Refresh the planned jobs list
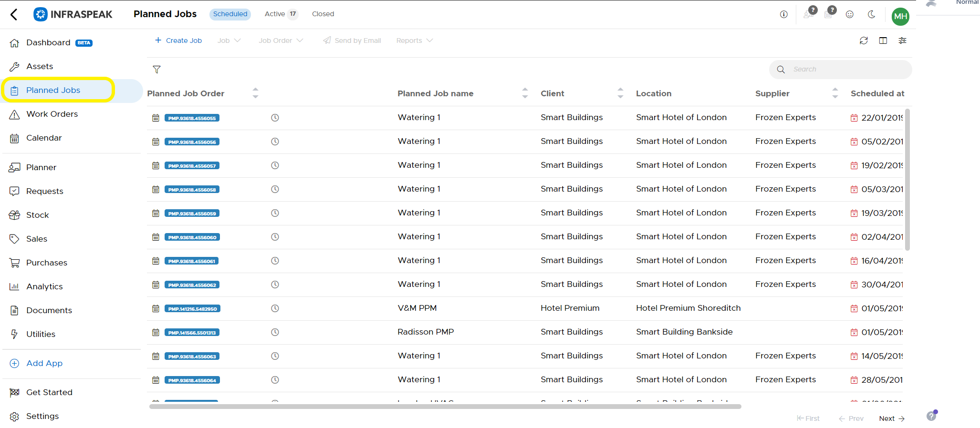Viewport: 980px width, 428px height. coord(864,41)
